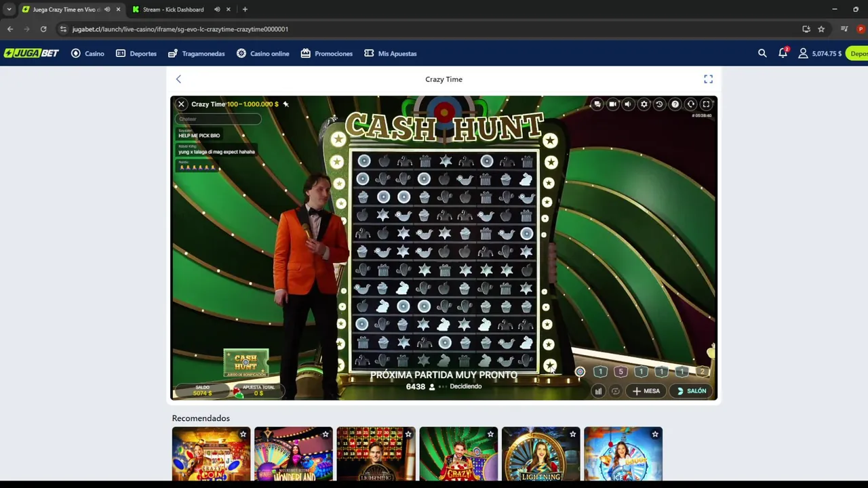
Task: Open the user account balance 5,074.75 $
Action: [x=820, y=54]
